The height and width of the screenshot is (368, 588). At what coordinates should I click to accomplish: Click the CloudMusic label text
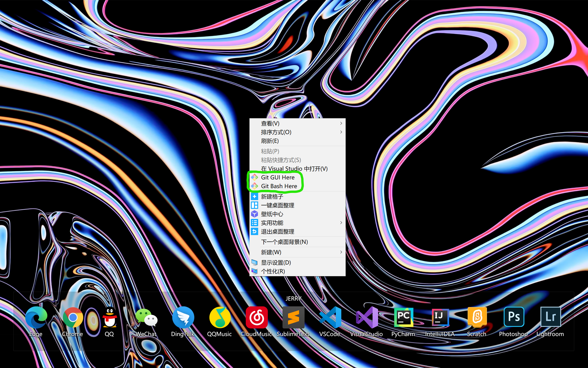[x=256, y=334]
